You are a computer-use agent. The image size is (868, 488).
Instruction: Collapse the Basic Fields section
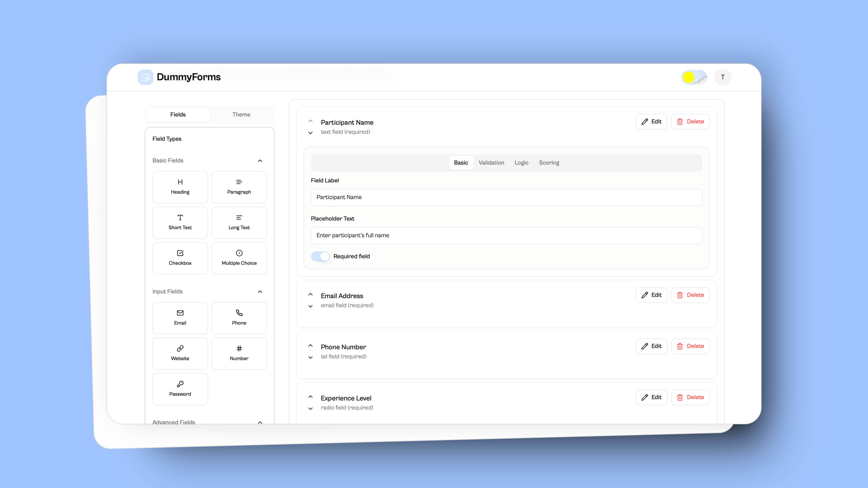(x=260, y=161)
